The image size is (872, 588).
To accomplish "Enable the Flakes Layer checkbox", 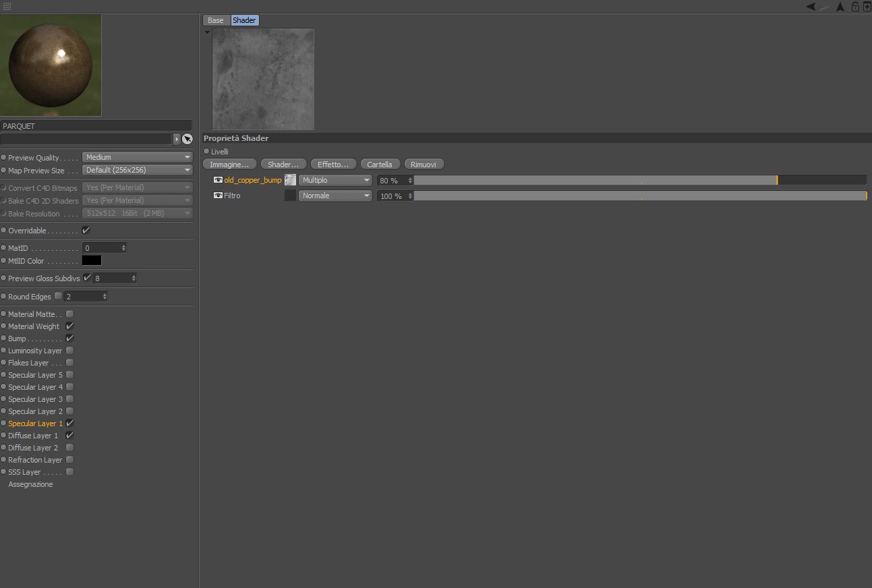I will click(x=69, y=362).
